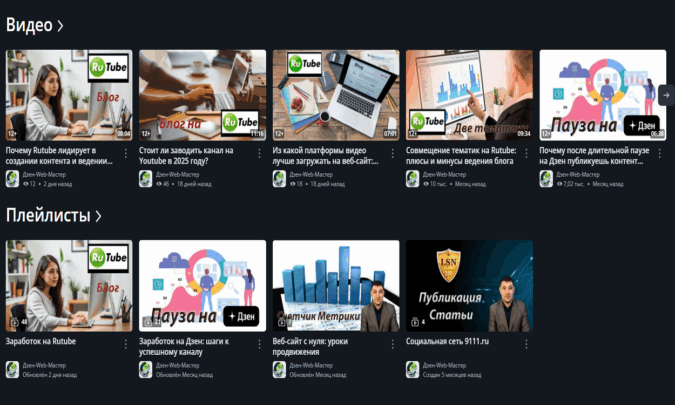Open the Видео section heading

point(34,25)
